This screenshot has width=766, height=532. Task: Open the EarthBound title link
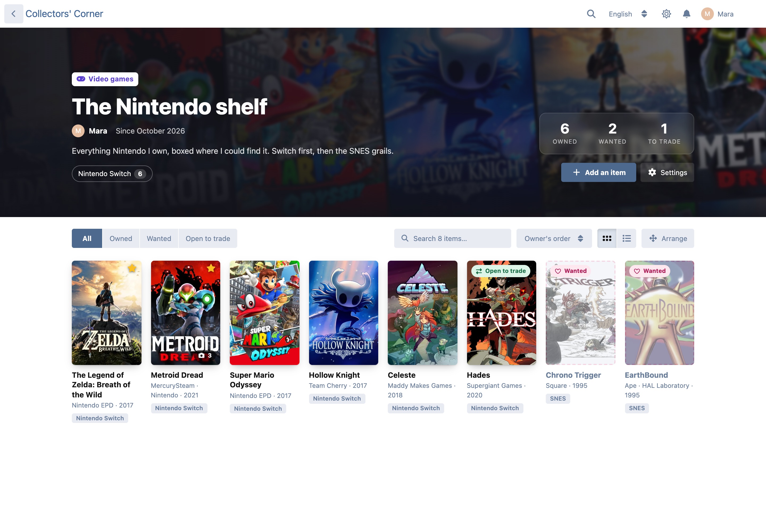pos(646,375)
